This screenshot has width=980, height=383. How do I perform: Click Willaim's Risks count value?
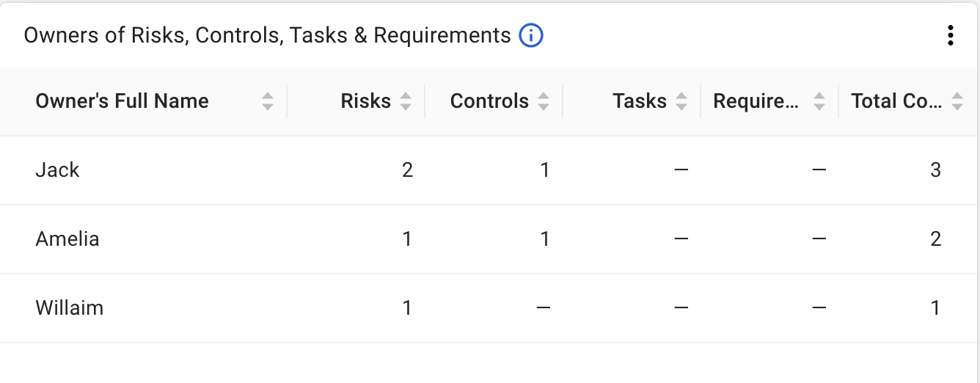tap(407, 308)
